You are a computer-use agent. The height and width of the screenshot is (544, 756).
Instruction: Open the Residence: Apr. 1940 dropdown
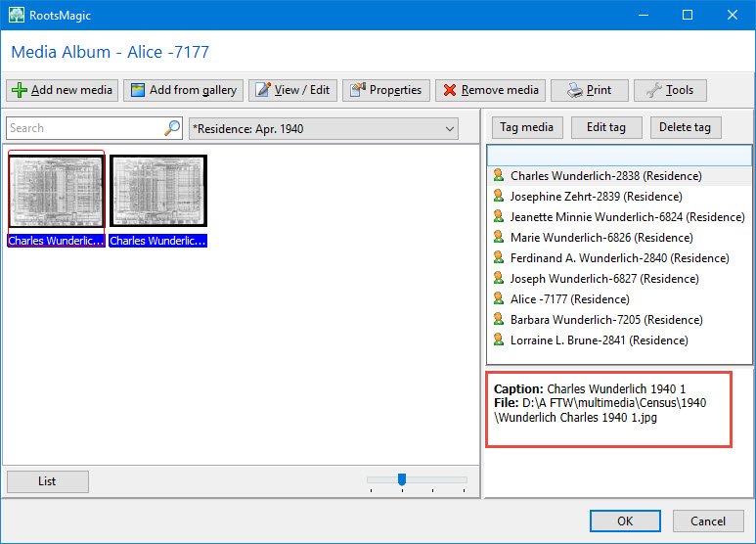(x=324, y=129)
